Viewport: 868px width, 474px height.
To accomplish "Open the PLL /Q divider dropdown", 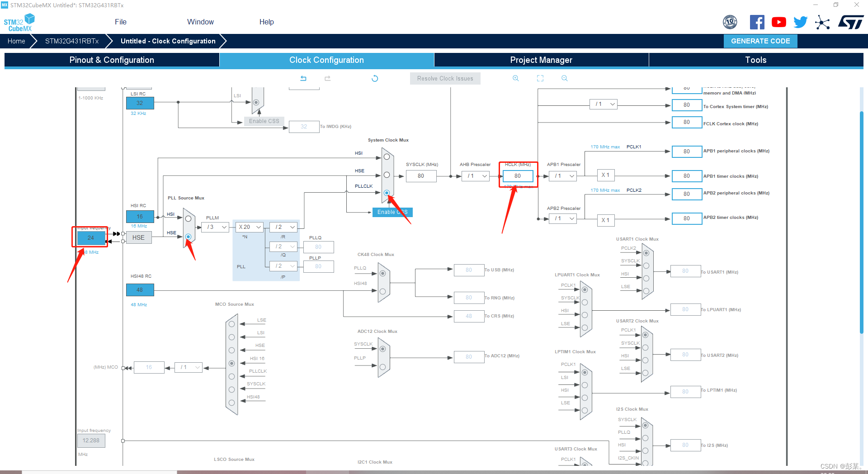I will [x=283, y=246].
